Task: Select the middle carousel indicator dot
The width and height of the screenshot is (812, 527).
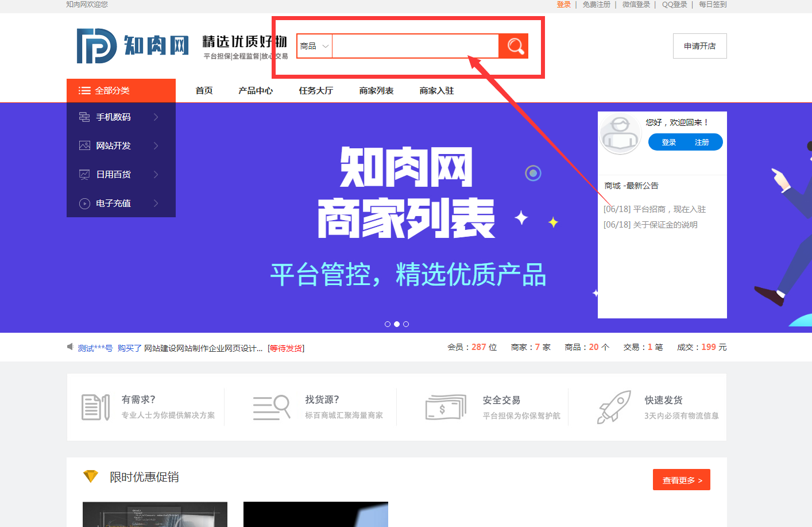Action: pyautogui.click(x=397, y=324)
